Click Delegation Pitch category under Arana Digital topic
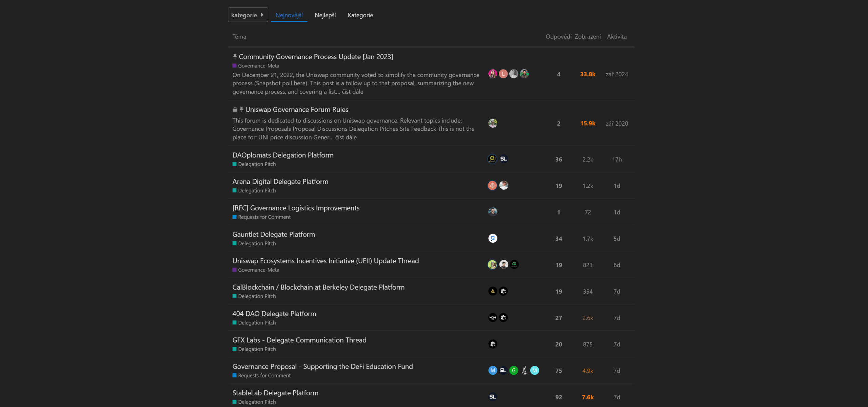The width and height of the screenshot is (868, 407). tap(254, 191)
